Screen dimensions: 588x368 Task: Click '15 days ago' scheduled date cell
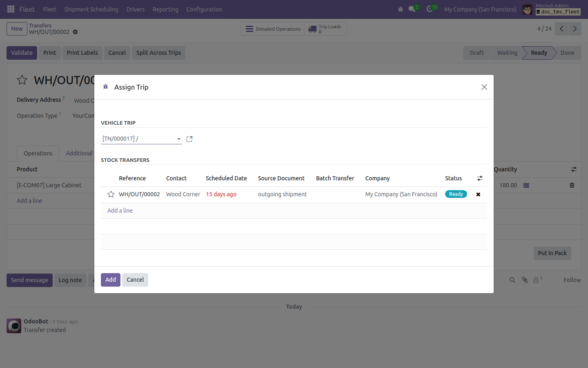click(x=221, y=194)
